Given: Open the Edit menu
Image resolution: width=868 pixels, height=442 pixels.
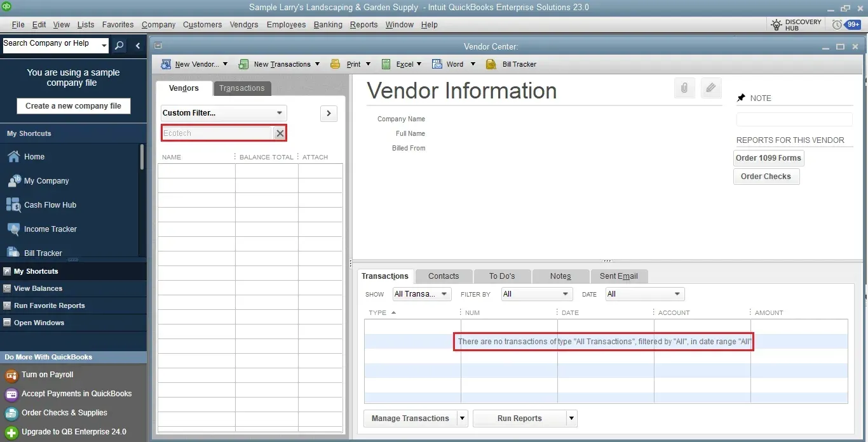Looking at the screenshot, I should click(x=39, y=25).
